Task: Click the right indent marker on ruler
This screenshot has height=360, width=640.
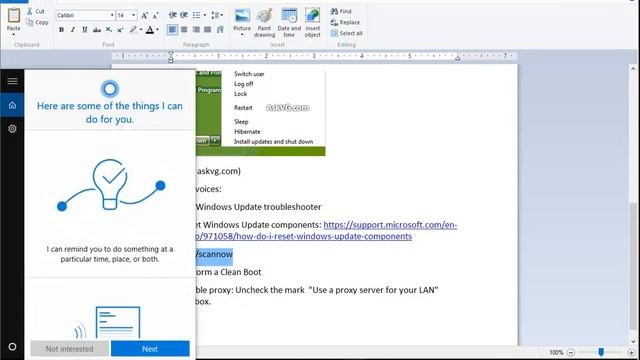Action: pyautogui.click(x=458, y=58)
